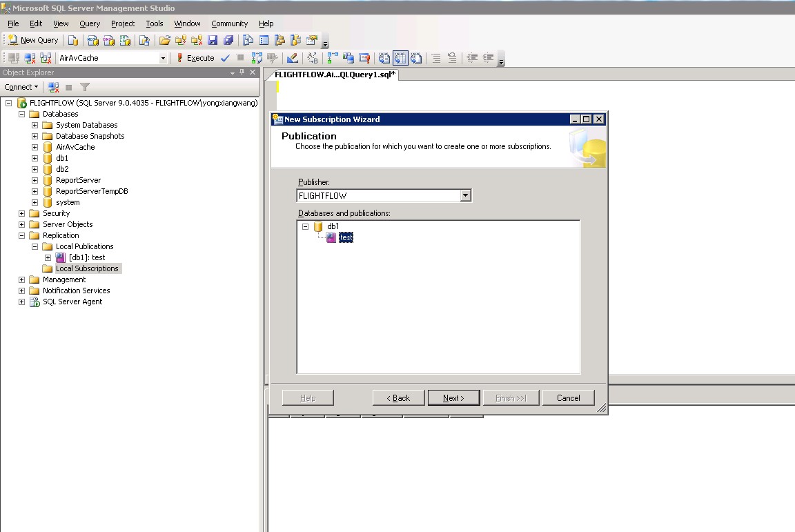Image resolution: width=795 pixels, height=532 pixels.
Task: Open the AirAvCache database dropdown
Action: point(163,58)
